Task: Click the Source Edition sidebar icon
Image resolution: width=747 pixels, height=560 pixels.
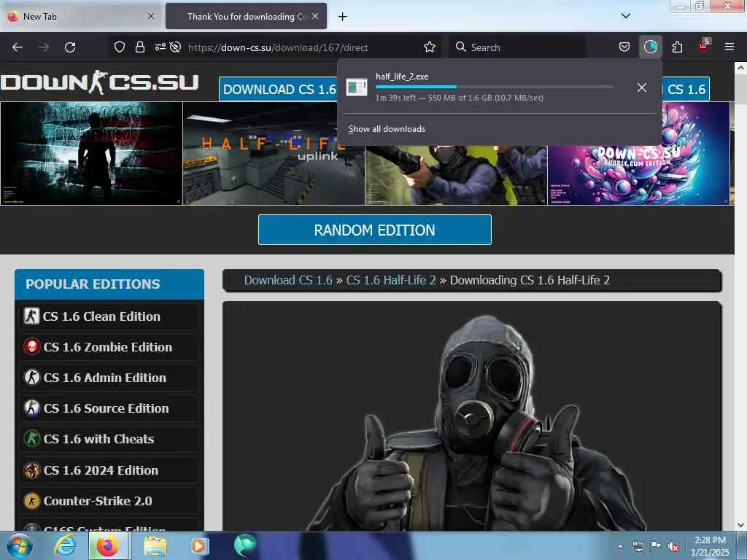Action: point(31,408)
